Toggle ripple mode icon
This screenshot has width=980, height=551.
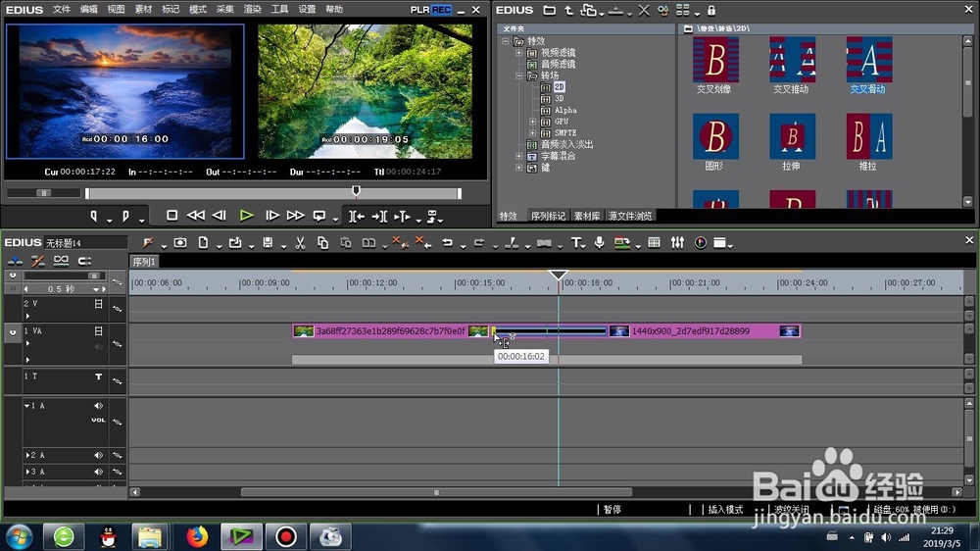37,261
